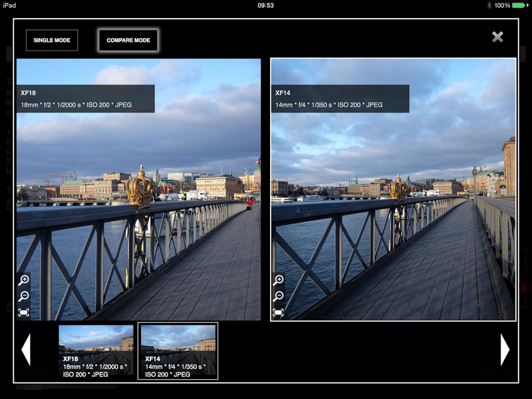The width and height of the screenshot is (532, 399).
Task: Go to previous thumbnails with left arrow
Action: click(x=26, y=350)
